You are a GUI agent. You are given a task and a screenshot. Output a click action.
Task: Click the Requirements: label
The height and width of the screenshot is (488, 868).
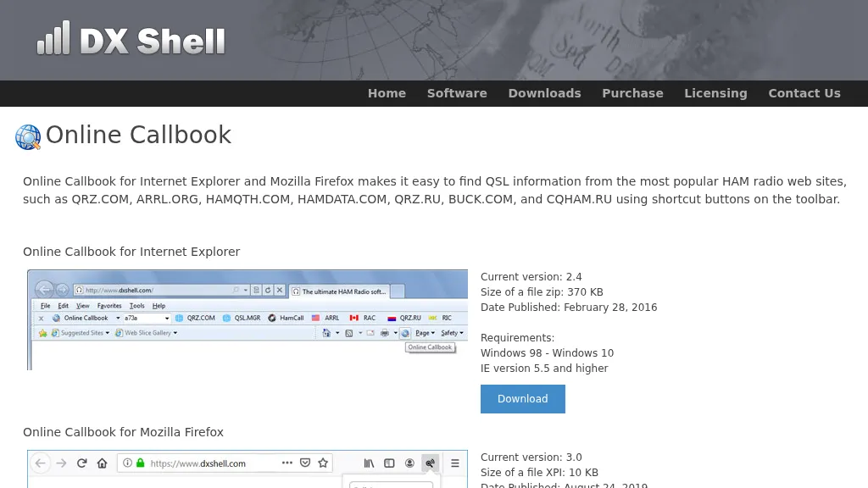[517, 338]
